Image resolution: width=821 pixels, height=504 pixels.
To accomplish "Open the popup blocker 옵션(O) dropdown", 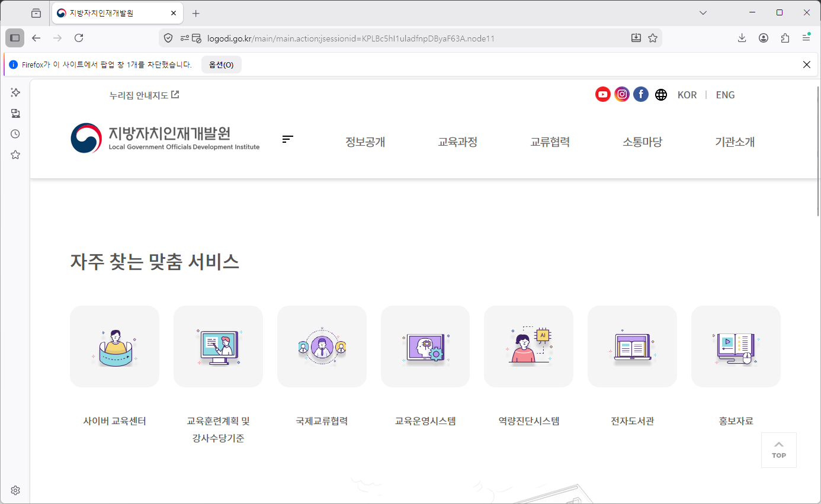I will pos(222,65).
